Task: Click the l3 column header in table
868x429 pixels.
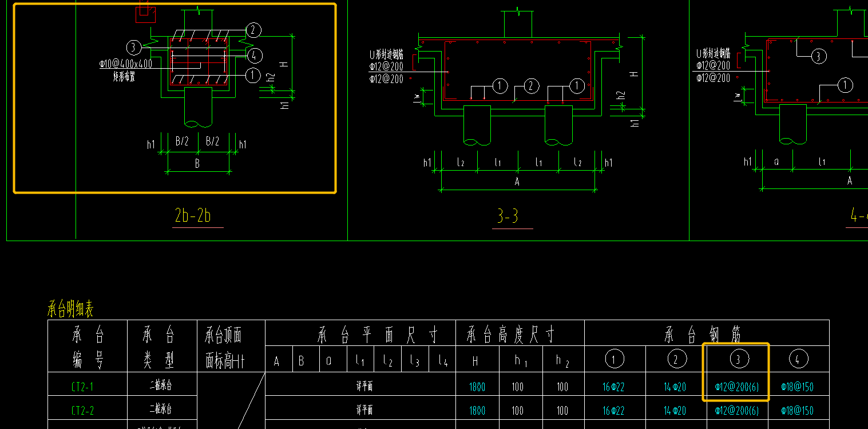Action: (x=416, y=361)
